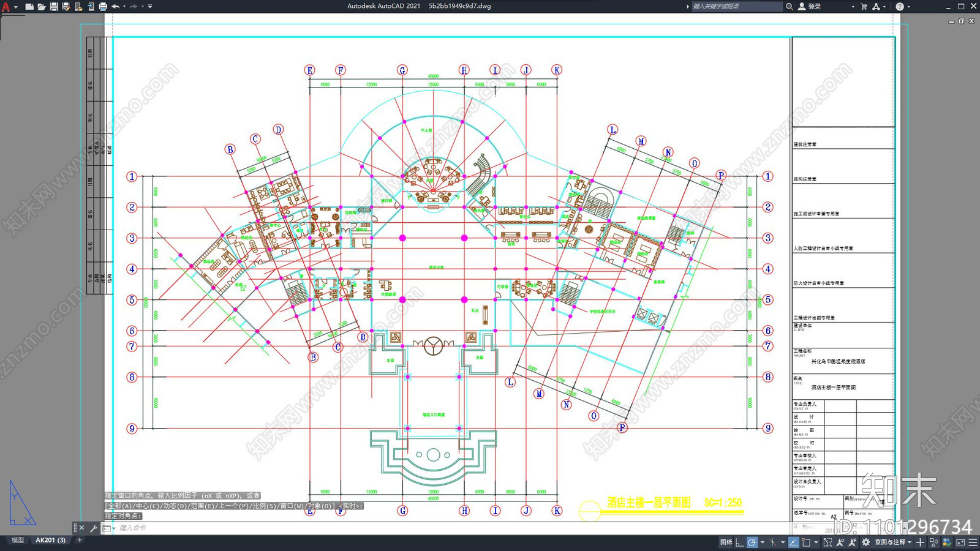Click the Save As icon
Viewport: 980px width, 551px height.
pos(66,7)
